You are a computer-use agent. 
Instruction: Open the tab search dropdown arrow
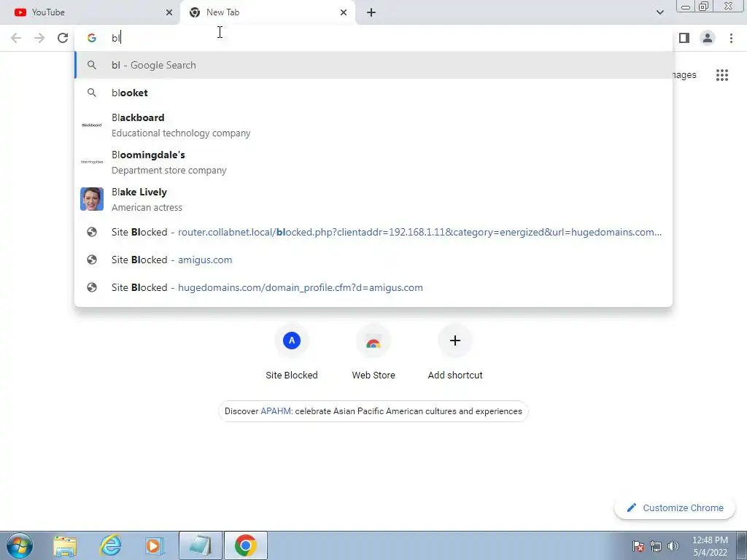(x=659, y=12)
